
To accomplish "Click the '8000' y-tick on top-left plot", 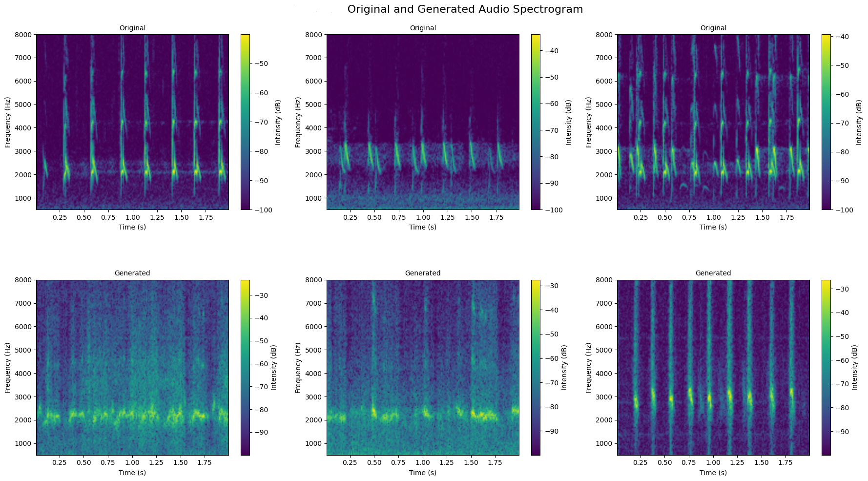I will (24, 34).
